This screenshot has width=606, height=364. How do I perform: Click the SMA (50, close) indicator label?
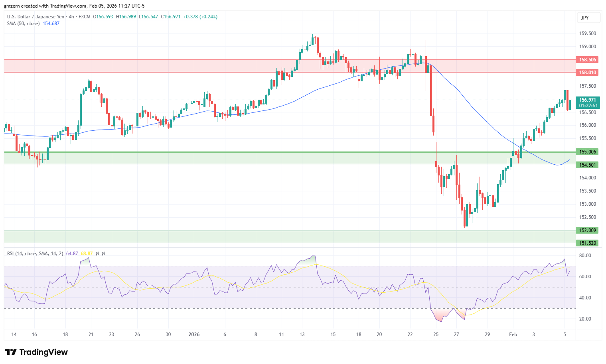(x=23, y=24)
